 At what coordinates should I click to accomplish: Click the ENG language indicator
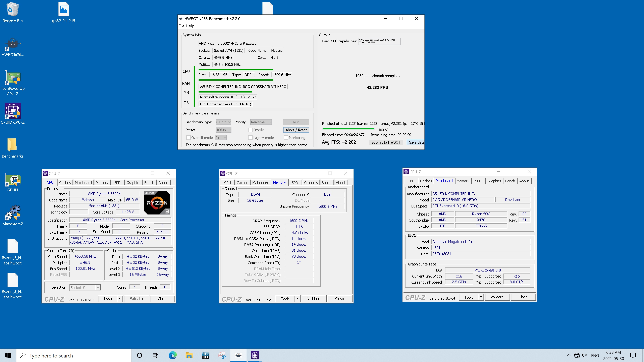[x=595, y=355]
